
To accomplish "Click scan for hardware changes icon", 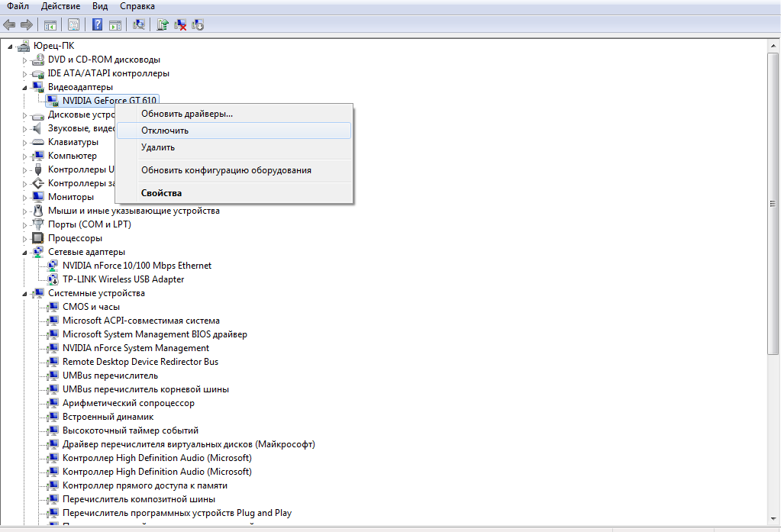I will pos(139,24).
